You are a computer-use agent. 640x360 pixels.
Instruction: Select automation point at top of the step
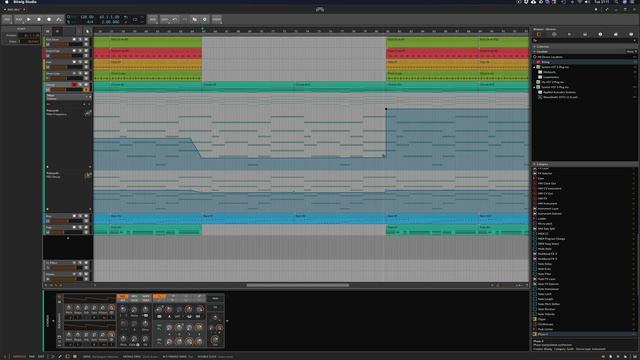pyautogui.click(x=386, y=109)
